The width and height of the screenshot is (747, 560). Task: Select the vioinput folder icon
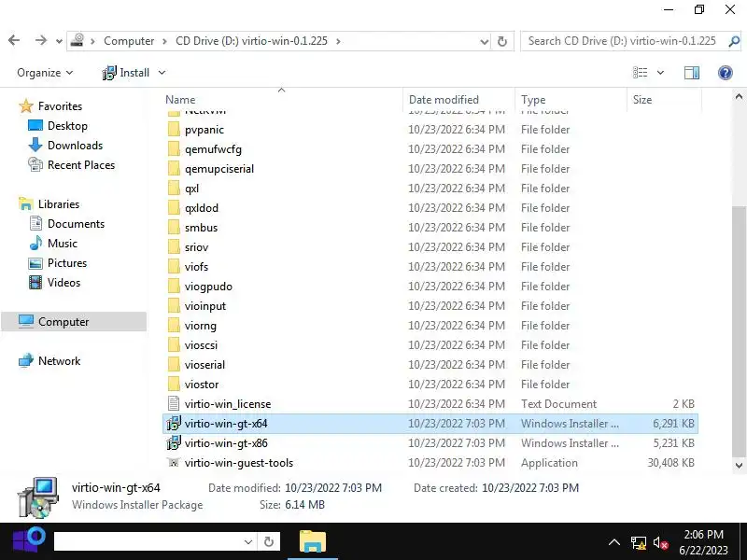click(174, 306)
